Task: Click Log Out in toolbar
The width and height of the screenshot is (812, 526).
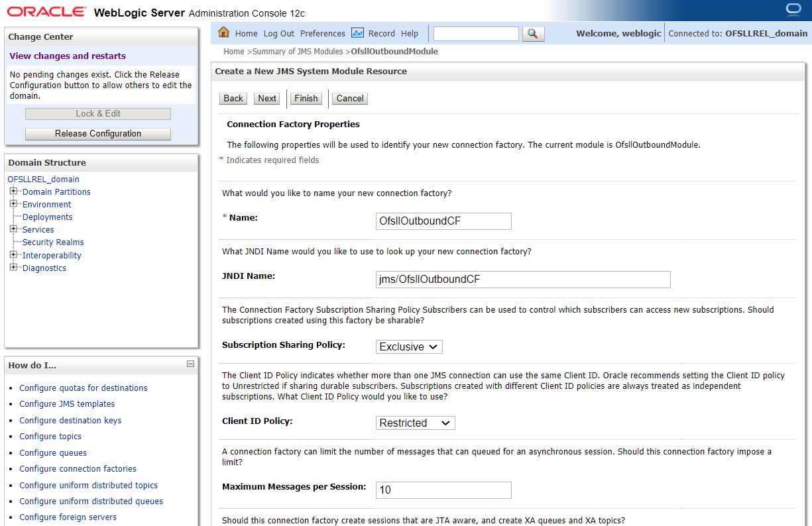Action: [279, 33]
